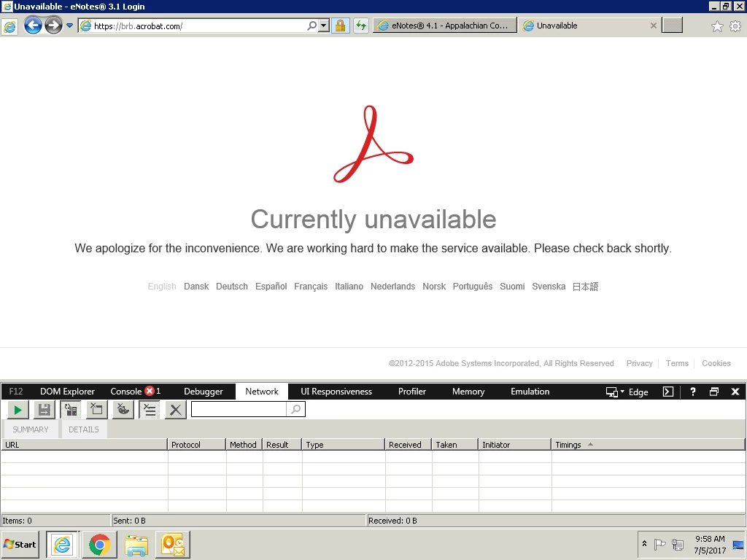Launch Google Chrome from the taskbar
This screenshot has width=747, height=560.
(99, 545)
